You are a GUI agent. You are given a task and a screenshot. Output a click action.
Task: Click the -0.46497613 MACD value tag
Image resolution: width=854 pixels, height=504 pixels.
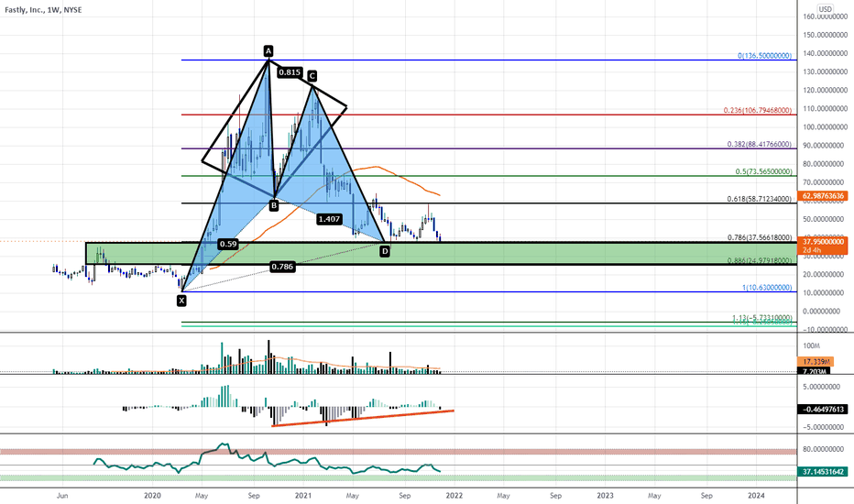coord(823,410)
